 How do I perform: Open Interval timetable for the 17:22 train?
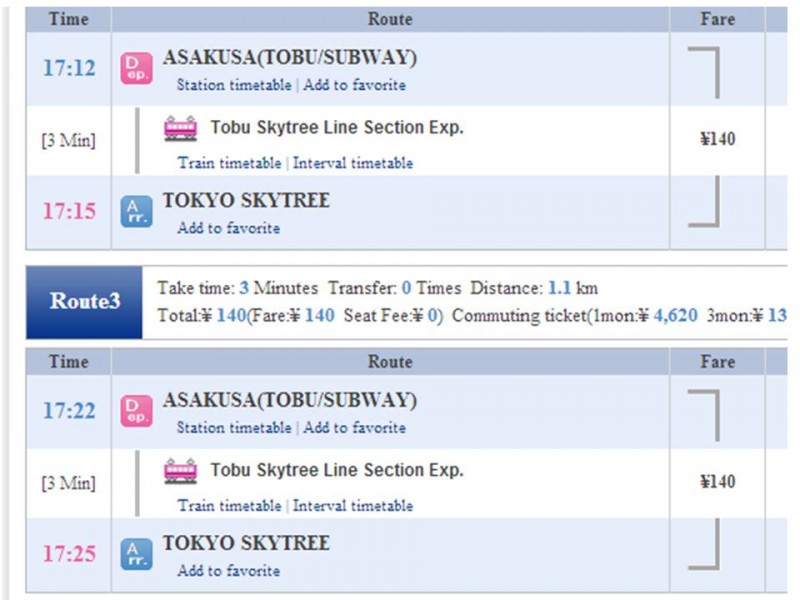352,506
